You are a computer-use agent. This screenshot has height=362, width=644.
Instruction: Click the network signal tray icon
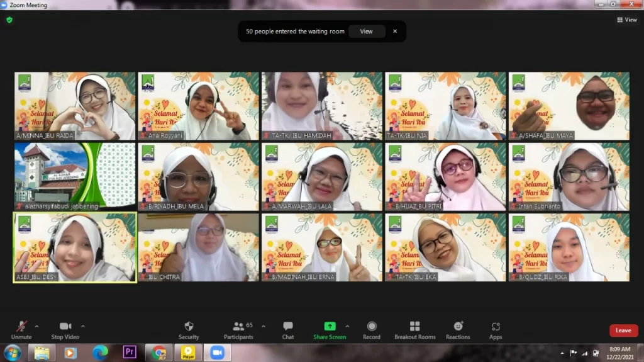tap(584, 353)
